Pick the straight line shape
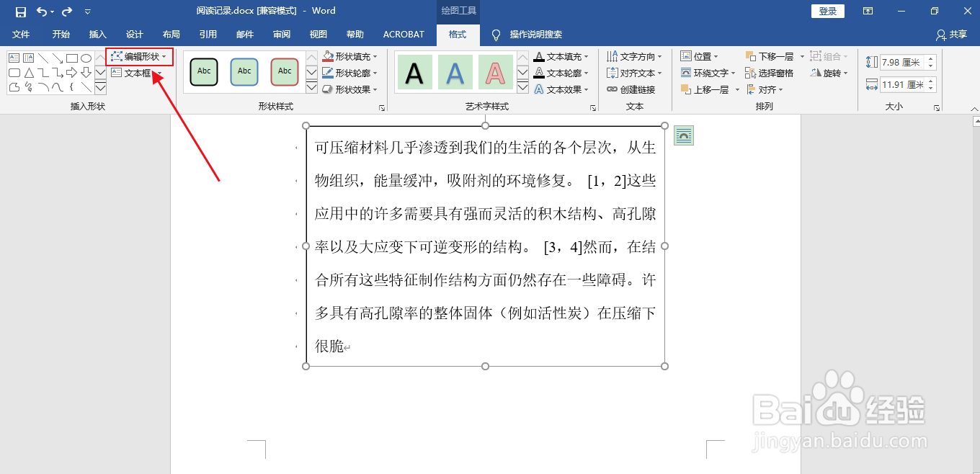This screenshot has height=474, width=980. coord(43,58)
